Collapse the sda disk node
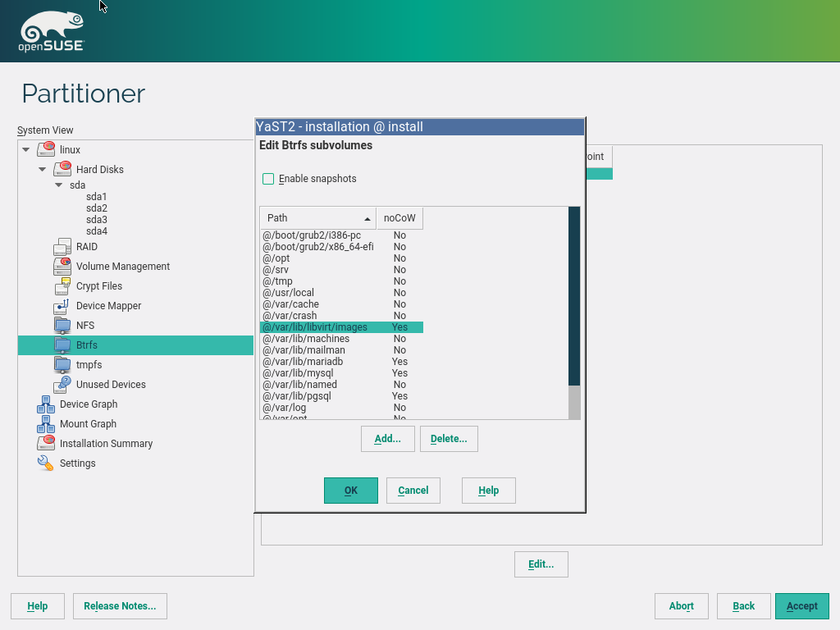 (x=59, y=185)
